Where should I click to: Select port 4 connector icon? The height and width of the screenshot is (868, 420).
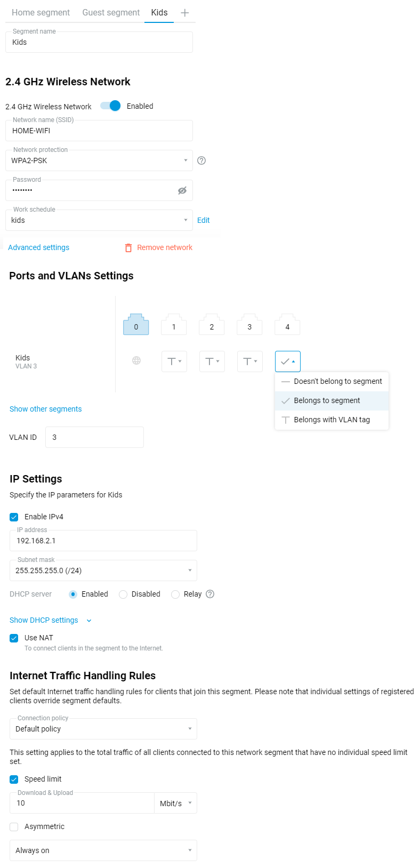(287, 325)
